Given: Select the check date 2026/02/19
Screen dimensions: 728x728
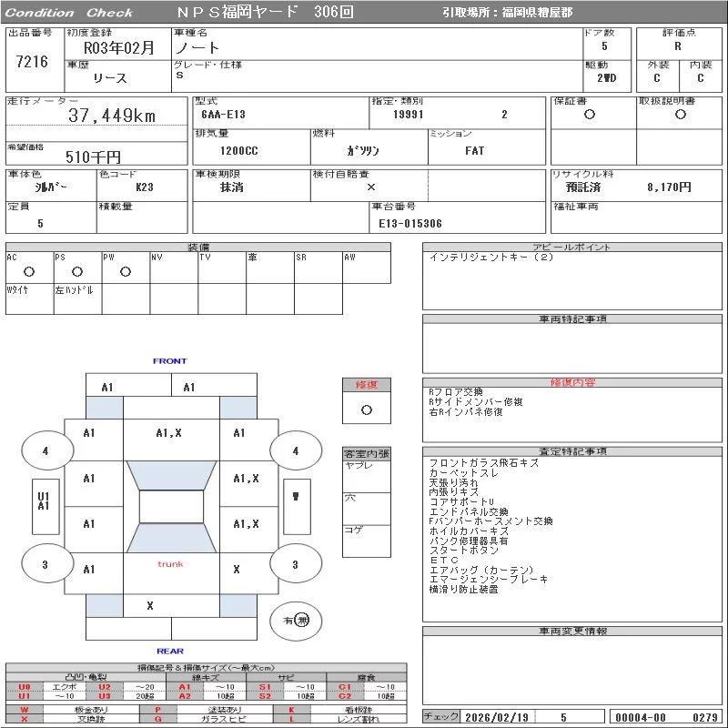Looking at the screenshot, I should click(x=496, y=717).
